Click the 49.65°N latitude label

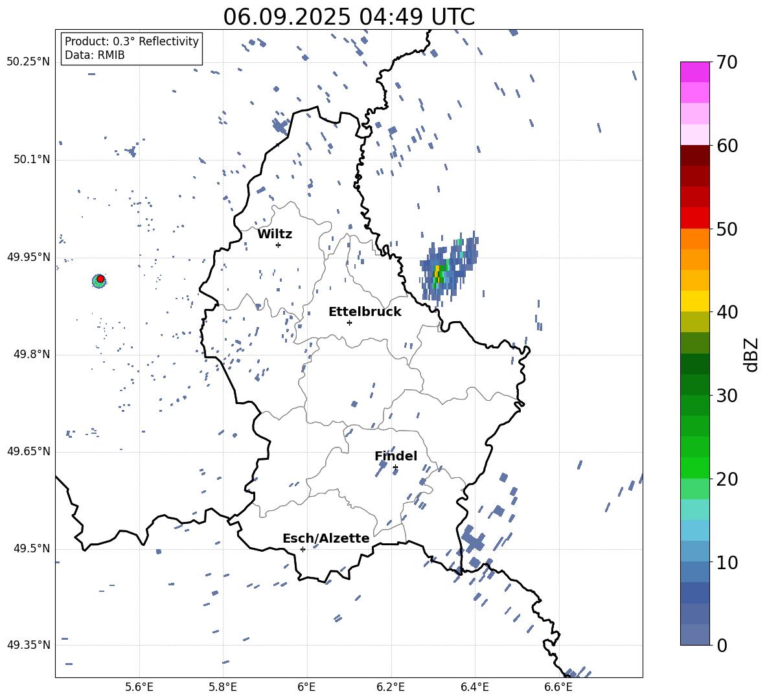pyautogui.click(x=29, y=451)
